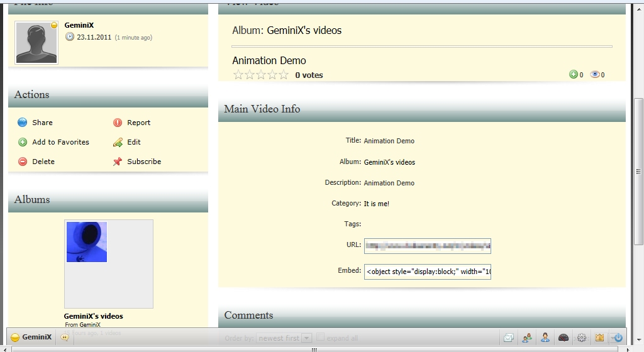Click the green Add to Favorites icon
The image size is (644, 352).
[23, 142]
